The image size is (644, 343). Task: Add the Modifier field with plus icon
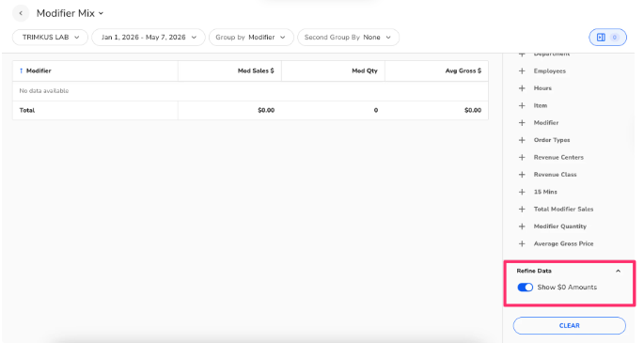pyautogui.click(x=522, y=123)
